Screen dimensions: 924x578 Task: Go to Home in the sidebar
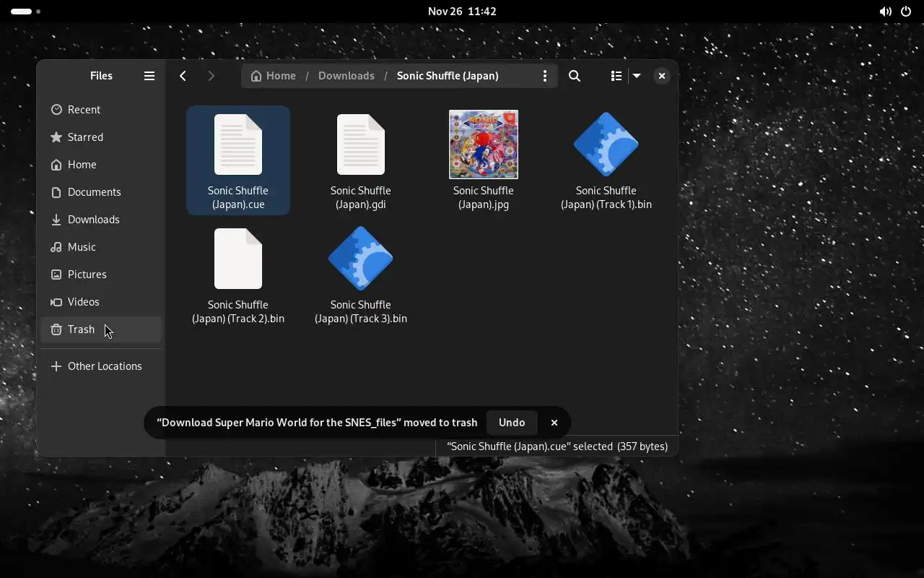pos(101,165)
